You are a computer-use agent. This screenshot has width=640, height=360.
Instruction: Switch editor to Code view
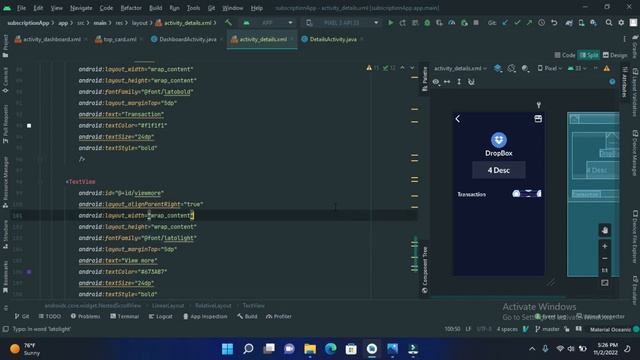pyautogui.click(x=565, y=55)
